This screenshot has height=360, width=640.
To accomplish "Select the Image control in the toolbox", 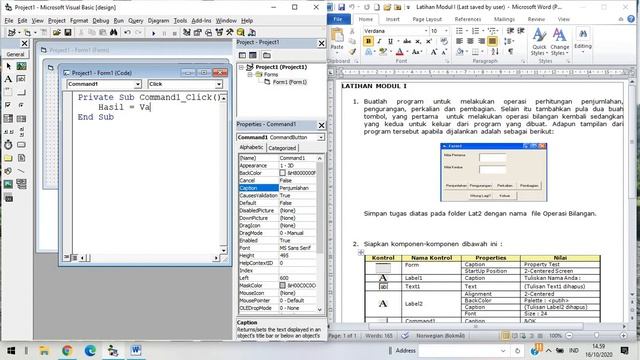I will [8, 184].
